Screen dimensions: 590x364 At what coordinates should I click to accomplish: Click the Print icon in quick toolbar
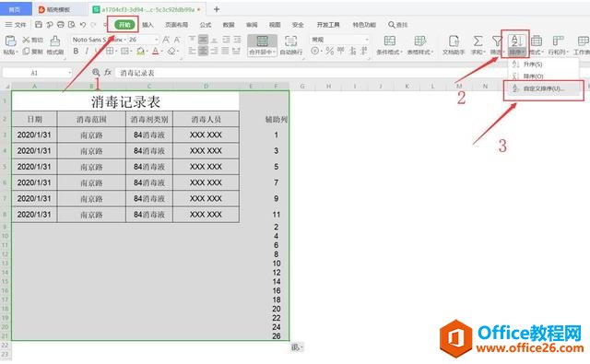[61, 25]
